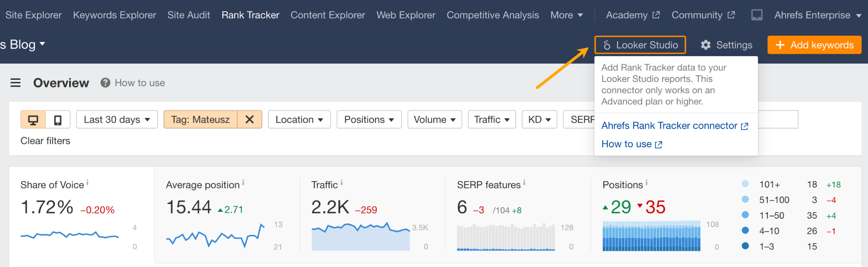Click the Average position info icon
Screen dimensions: 868x267
tap(243, 183)
